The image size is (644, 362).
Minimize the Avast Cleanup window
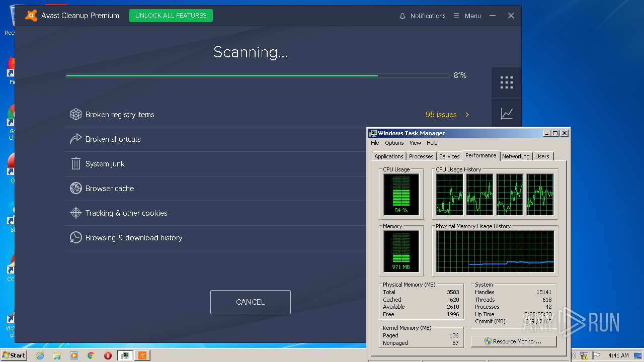(493, 16)
